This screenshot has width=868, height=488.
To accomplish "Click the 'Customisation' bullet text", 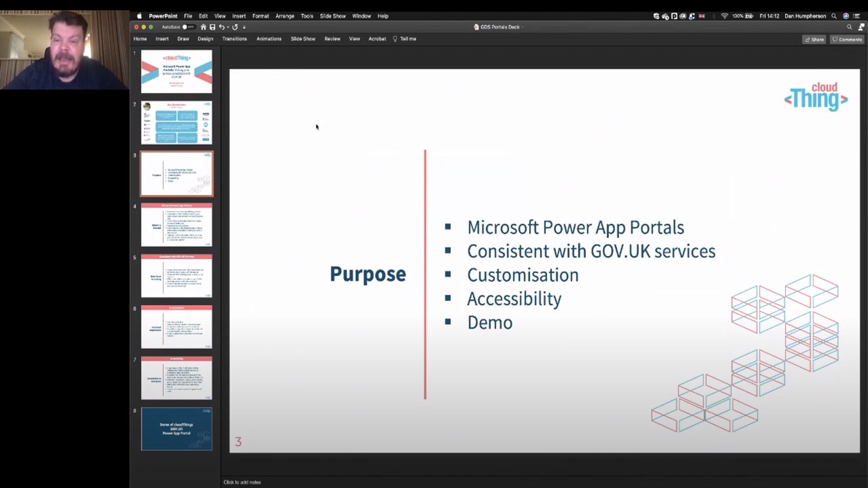I will click(x=523, y=275).
